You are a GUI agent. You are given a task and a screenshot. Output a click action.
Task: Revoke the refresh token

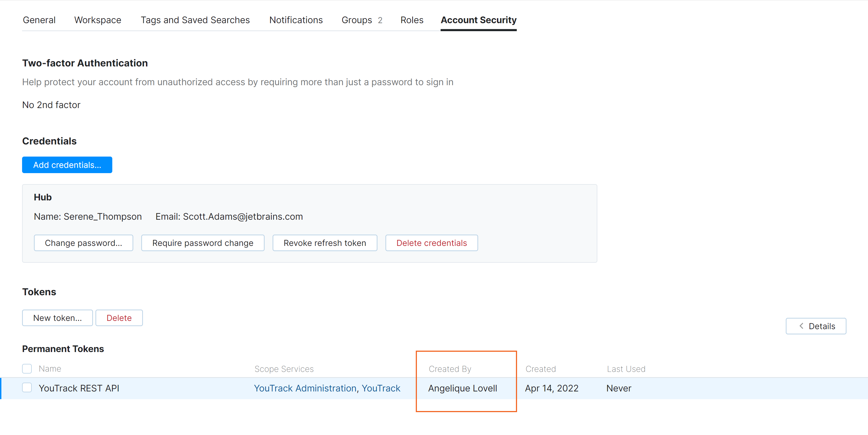tap(324, 243)
